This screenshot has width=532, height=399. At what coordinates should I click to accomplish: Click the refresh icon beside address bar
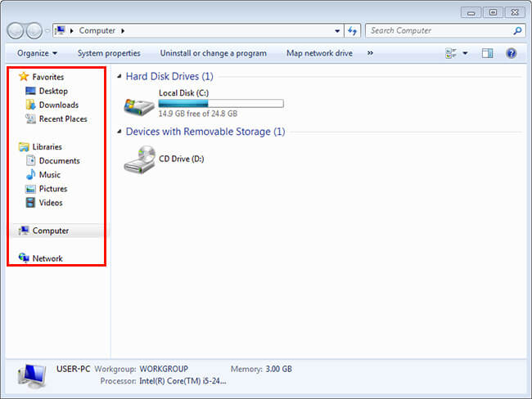click(x=353, y=31)
